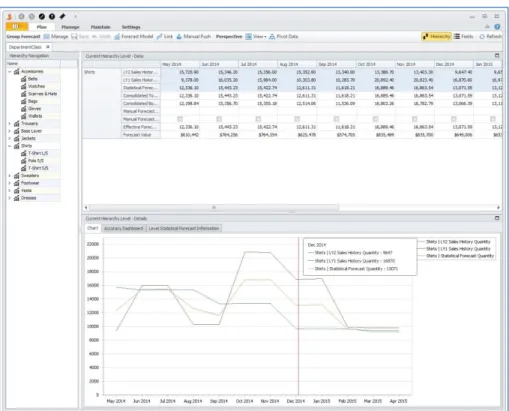Tick Manual Forecast checkbox for May 2014

coord(180,119)
